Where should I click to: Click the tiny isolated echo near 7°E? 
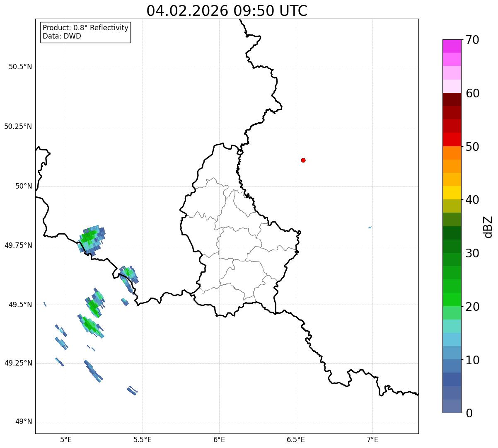pyautogui.click(x=370, y=227)
